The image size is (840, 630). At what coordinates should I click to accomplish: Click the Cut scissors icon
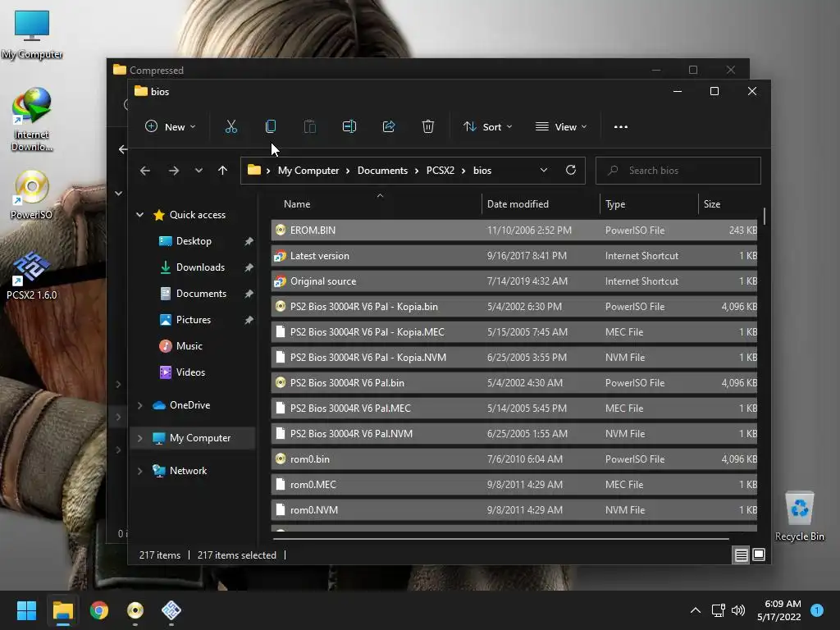coord(231,127)
